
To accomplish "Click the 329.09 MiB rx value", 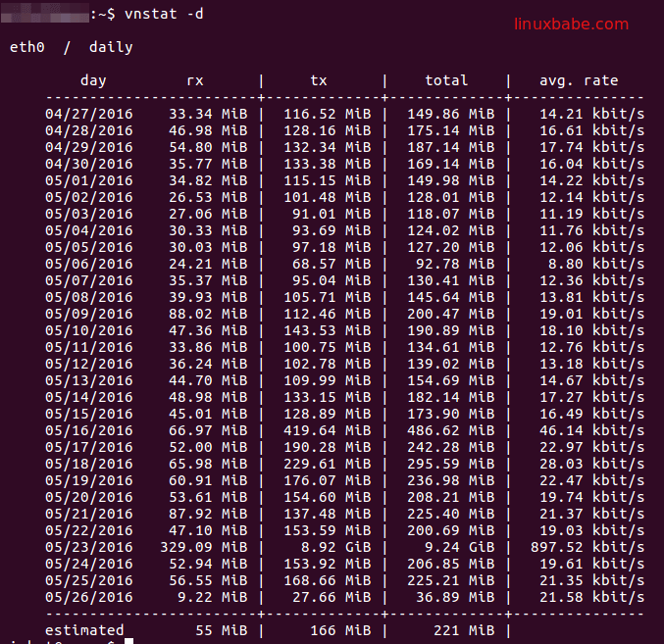I will 203,547.
